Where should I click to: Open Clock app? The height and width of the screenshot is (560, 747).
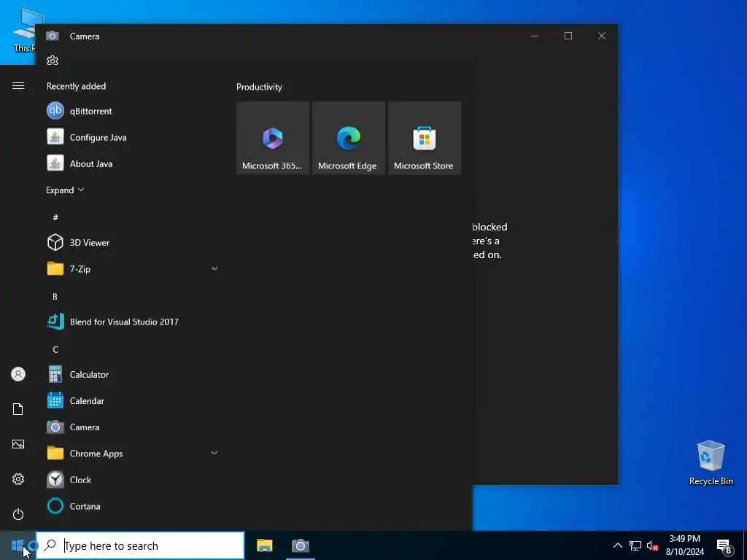pos(133,480)
